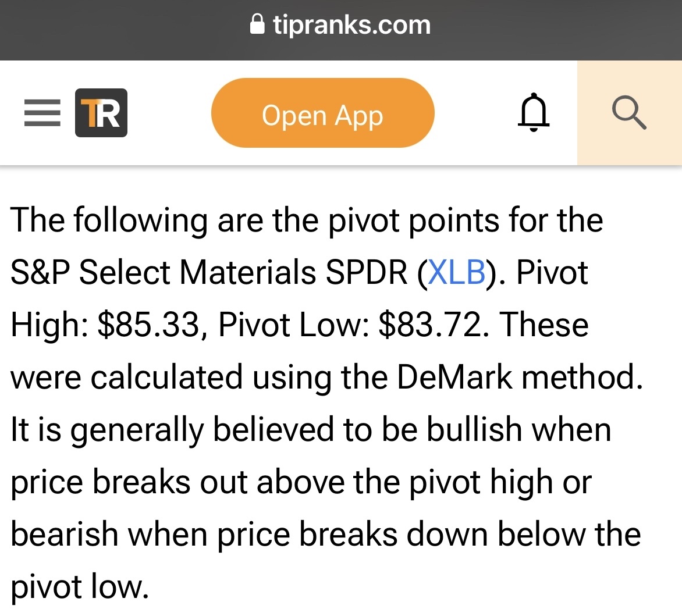Click the padlock security icon
682x616 pixels.
(x=257, y=25)
